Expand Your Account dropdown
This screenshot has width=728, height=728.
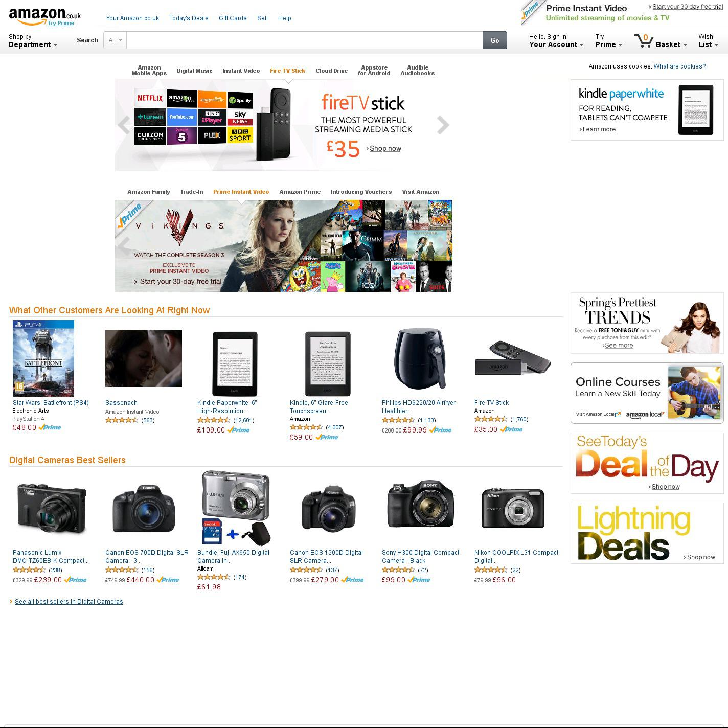point(556,41)
